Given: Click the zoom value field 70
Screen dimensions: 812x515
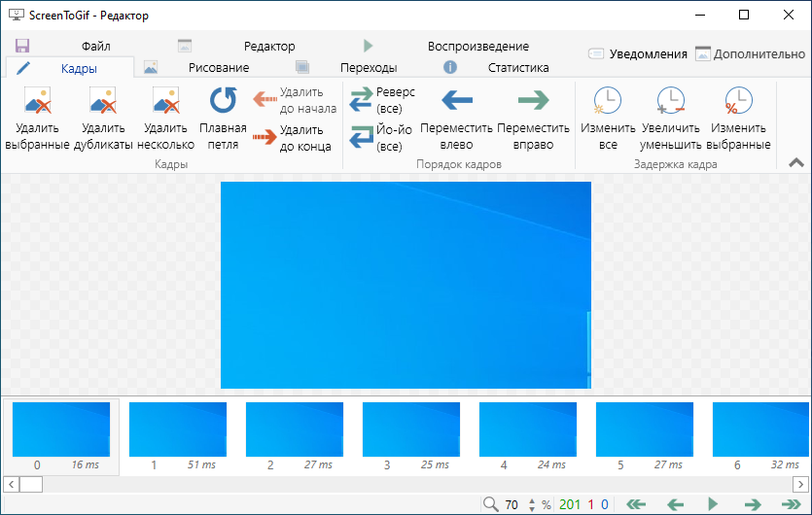Looking at the screenshot, I should click(x=512, y=504).
